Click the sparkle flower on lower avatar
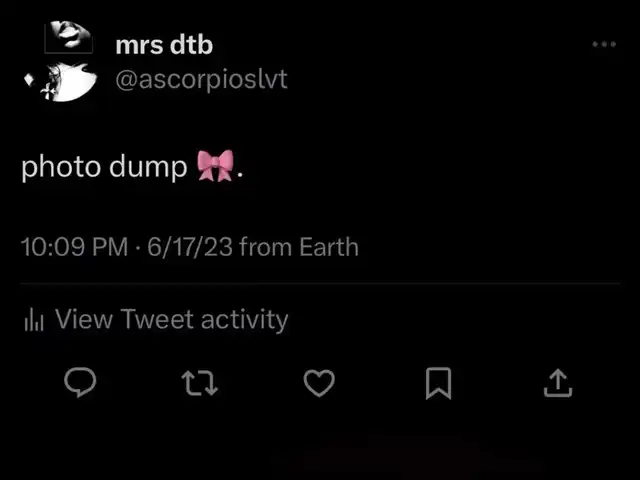640x480 pixels. (x=48, y=92)
